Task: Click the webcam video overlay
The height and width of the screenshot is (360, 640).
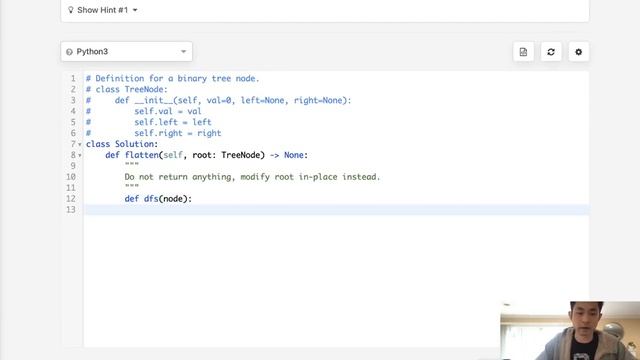Action: pos(570,331)
